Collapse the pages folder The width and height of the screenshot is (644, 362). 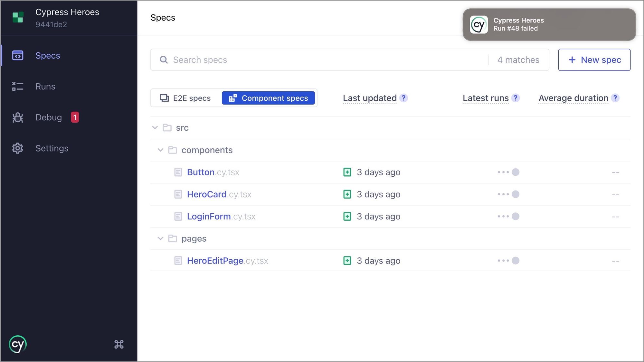click(160, 238)
